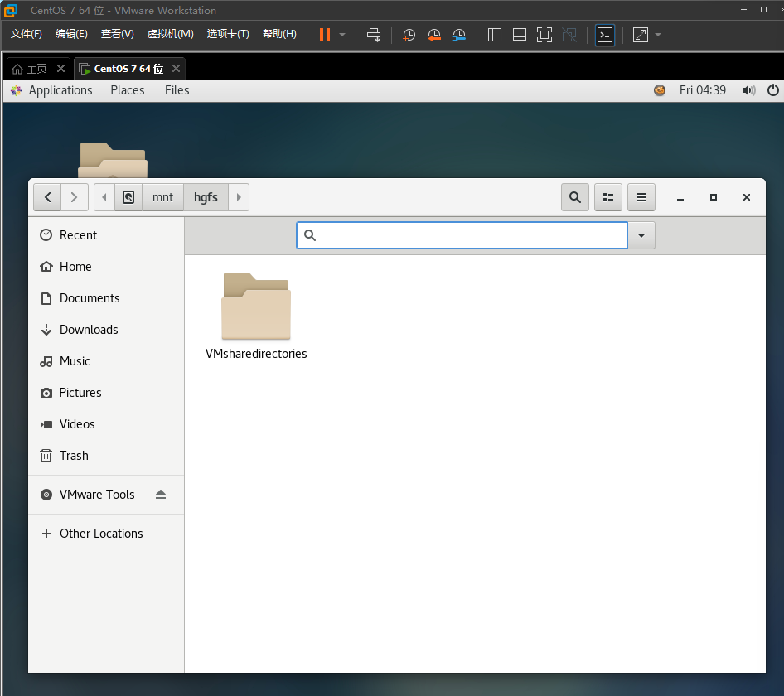Screen dimensions: 784x696
Task: Revert virtual machine to snapshot
Action: [x=434, y=35]
